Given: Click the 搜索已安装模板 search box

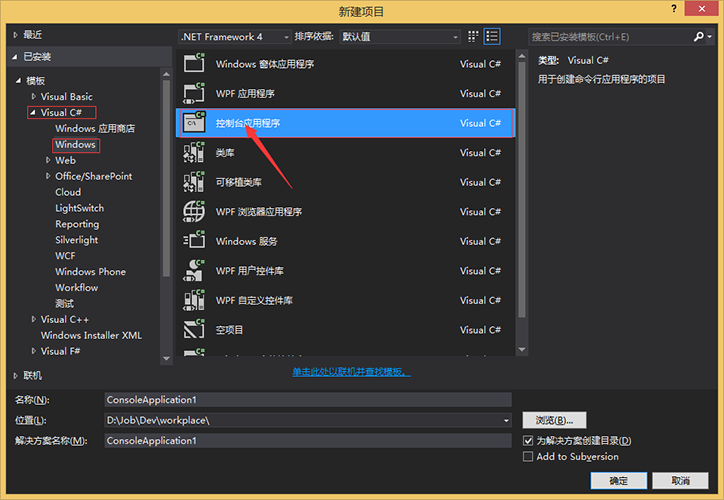Looking at the screenshot, I should tap(610, 36).
